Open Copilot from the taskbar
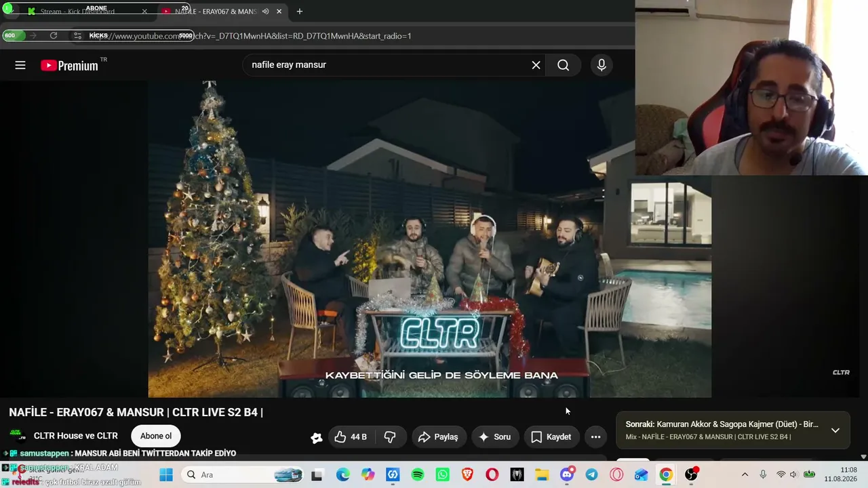This screenshot has height=488, width=868. click(x=368, y=475)
